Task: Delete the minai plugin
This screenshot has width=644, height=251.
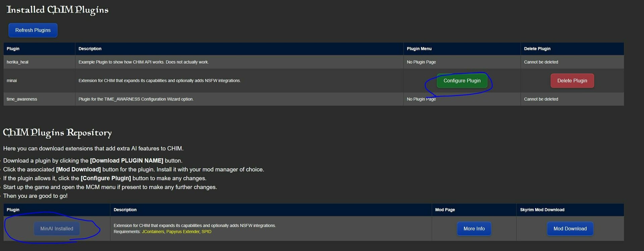Action: coord(572,81)
